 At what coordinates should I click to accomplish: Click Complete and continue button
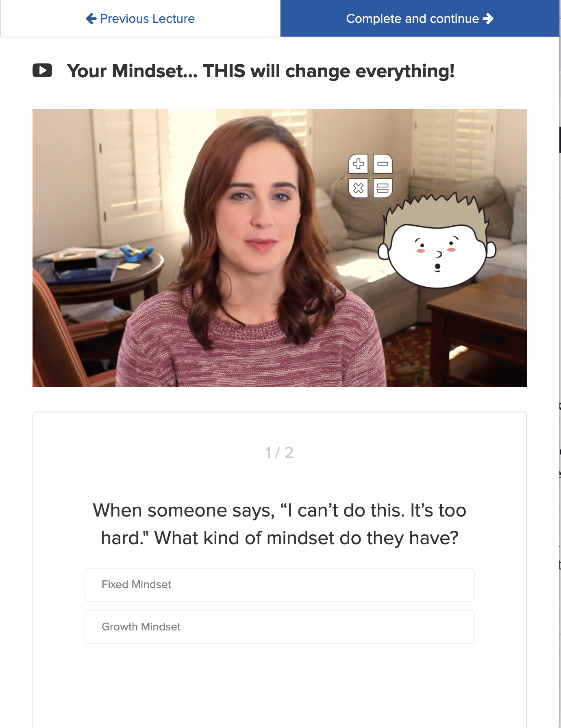420,19
